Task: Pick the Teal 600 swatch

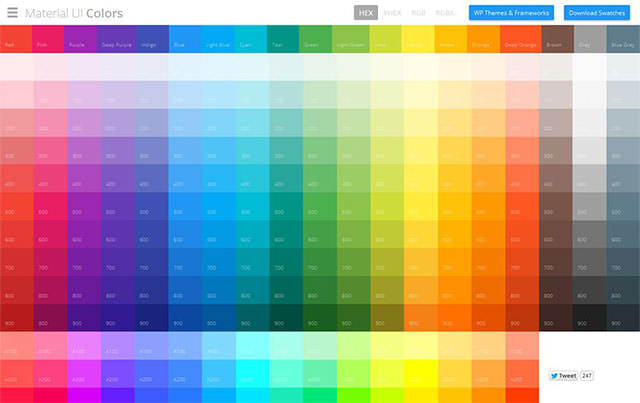Action: pos(286,234)
